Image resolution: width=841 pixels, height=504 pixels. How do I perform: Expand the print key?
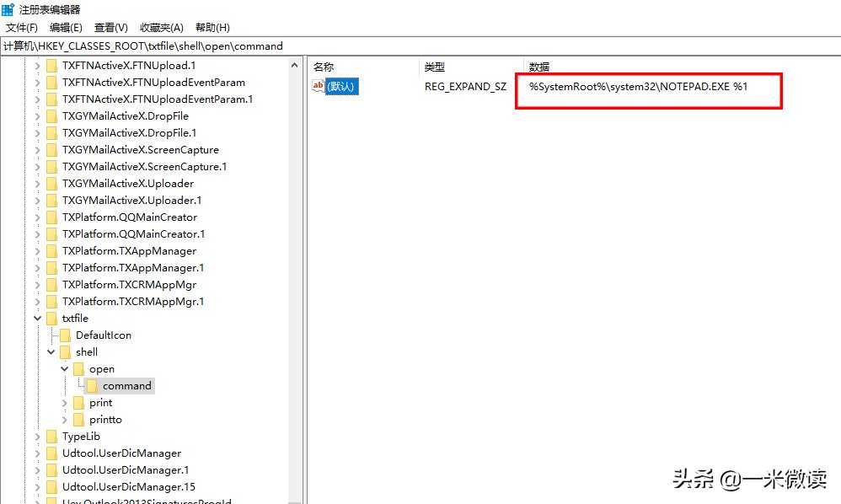64,403
